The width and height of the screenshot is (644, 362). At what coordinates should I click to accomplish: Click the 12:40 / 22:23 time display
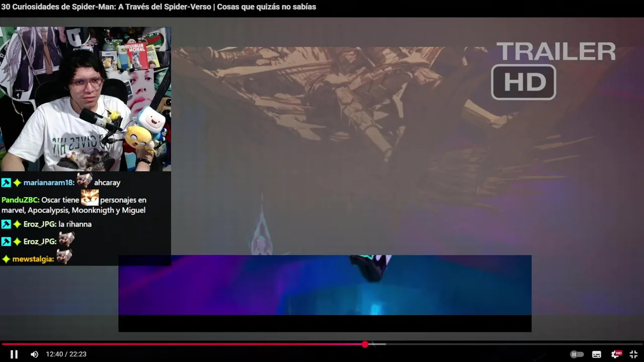pyautogui.click(x=66, y=354)
